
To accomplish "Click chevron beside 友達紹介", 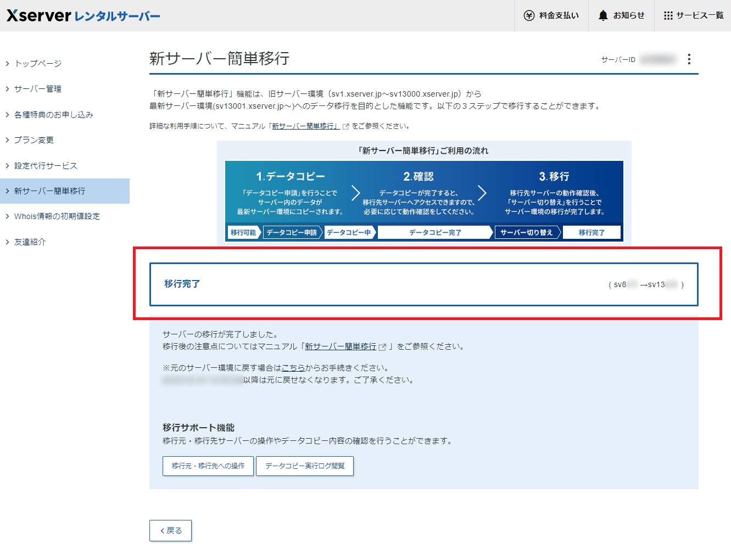I will click(x=7, y=242).
